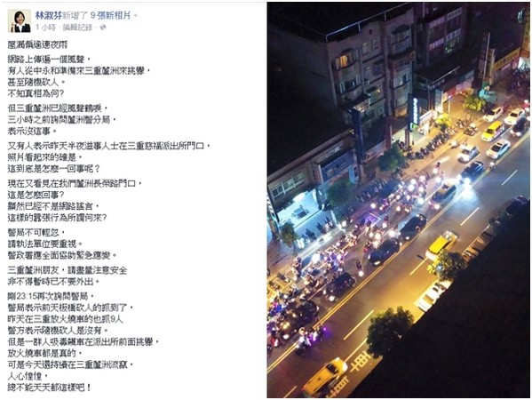The width and height of the screenshot is (532, 400).
Task: Open the 9 張新相片 album link
Action: pos(110,15)
